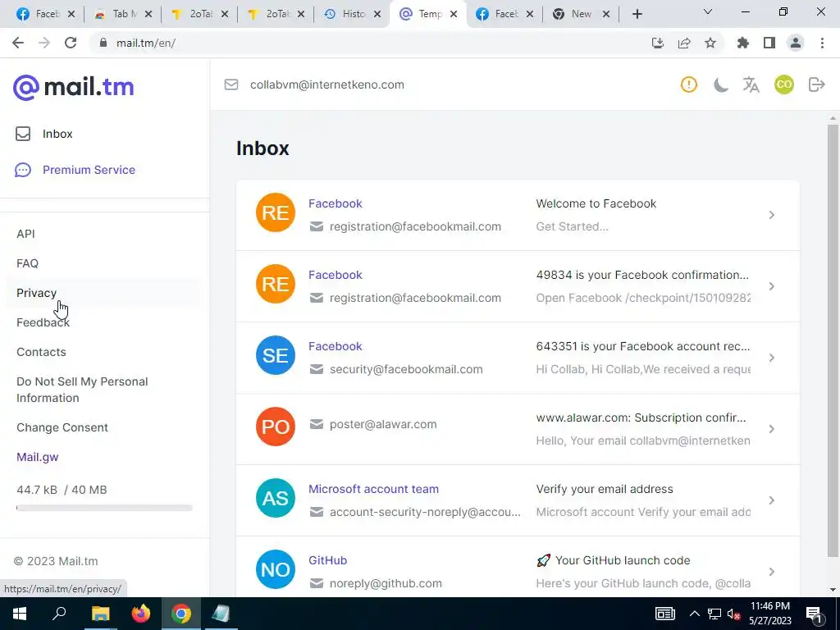Image resolution: width=840 pixels, height=630 pixels.
Task: Follow the Mail.gw link
Action: 38,456
